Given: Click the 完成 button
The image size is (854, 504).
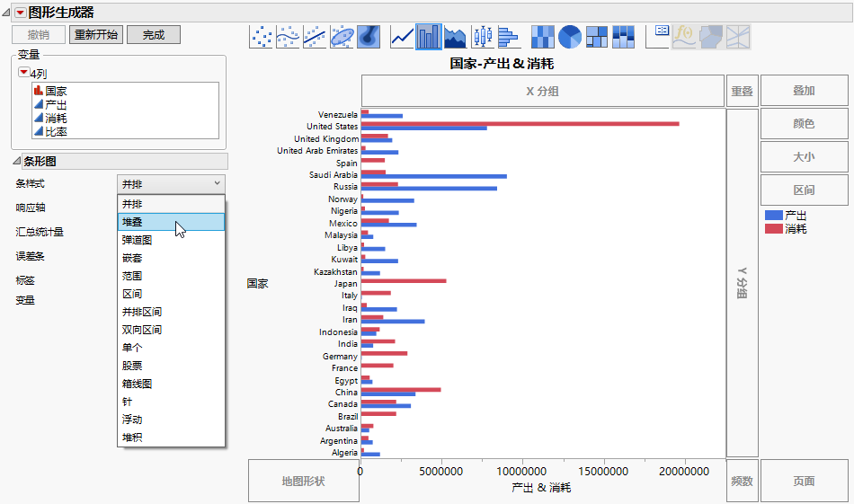Looking at the screenshot, I should pos(154,35).
